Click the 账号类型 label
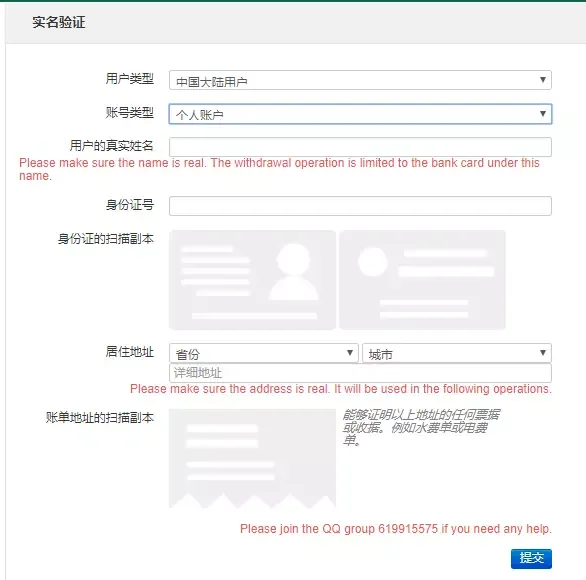The image size is (586, 580). tap(130, 112)
